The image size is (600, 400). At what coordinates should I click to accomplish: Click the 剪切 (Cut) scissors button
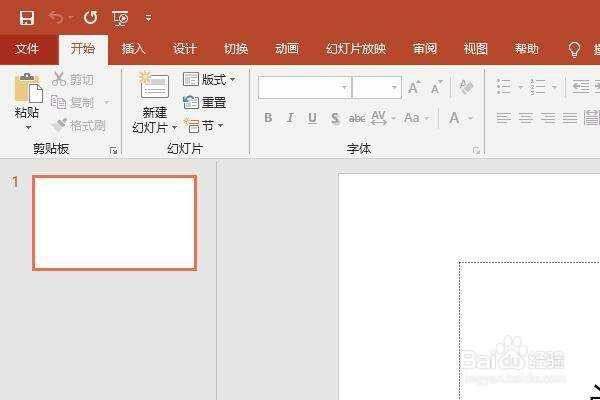(x=73, y=79)
